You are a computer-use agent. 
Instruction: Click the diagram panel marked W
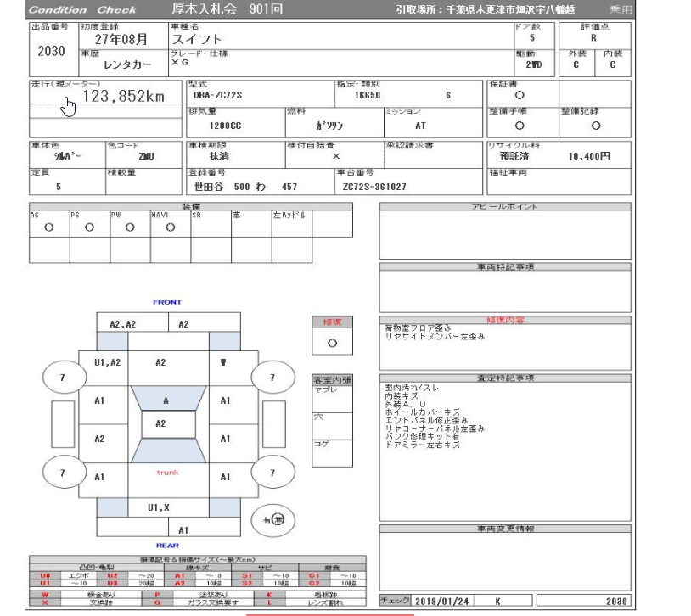coord(224,361)
